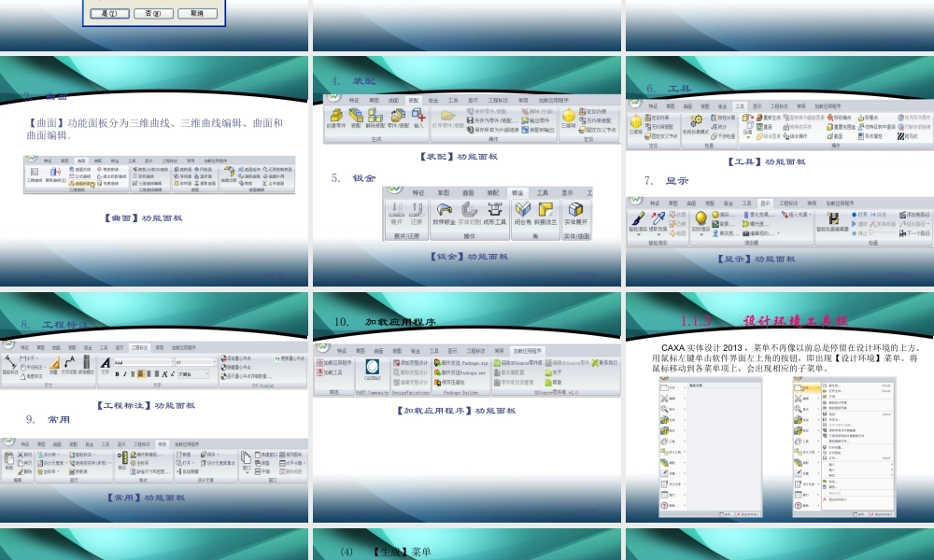Click the 展开 icon in the 钣金 ribbon
The width and height of the screenshot is (934, 560).
[397, 214]
